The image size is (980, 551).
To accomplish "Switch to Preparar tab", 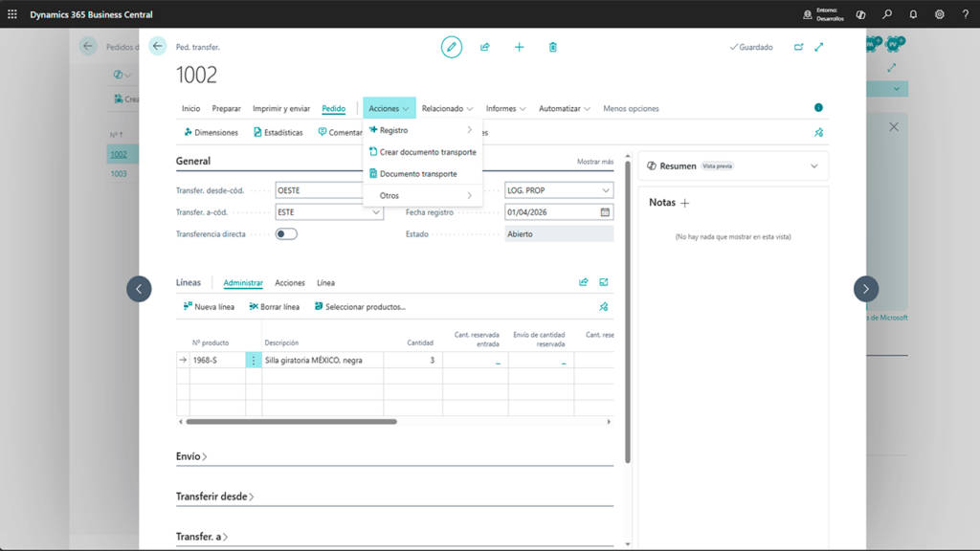I will point(226,108).
